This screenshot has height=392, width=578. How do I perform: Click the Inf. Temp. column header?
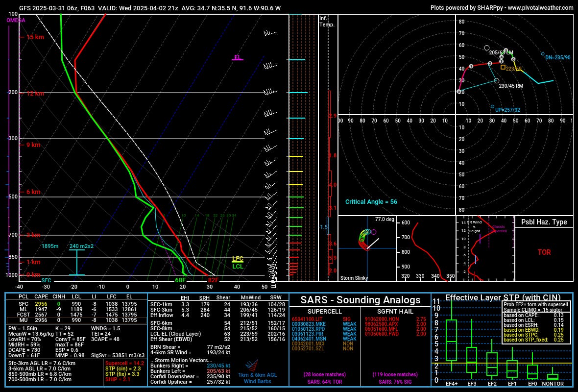click(x=327, y=22)
